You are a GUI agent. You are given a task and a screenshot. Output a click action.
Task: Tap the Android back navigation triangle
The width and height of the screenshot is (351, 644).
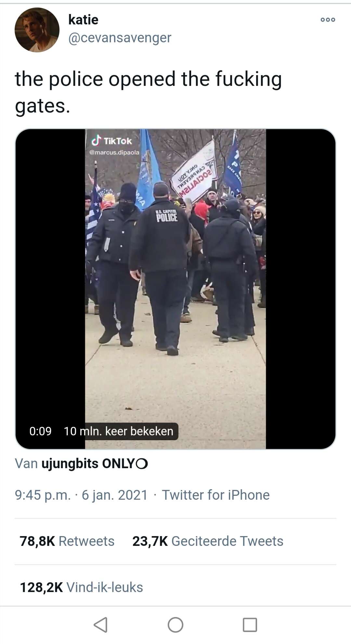pos(100,624)
